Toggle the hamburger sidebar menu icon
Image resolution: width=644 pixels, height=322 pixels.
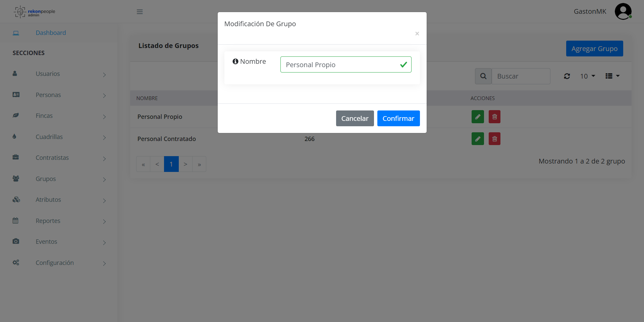[x=140, y=12]
